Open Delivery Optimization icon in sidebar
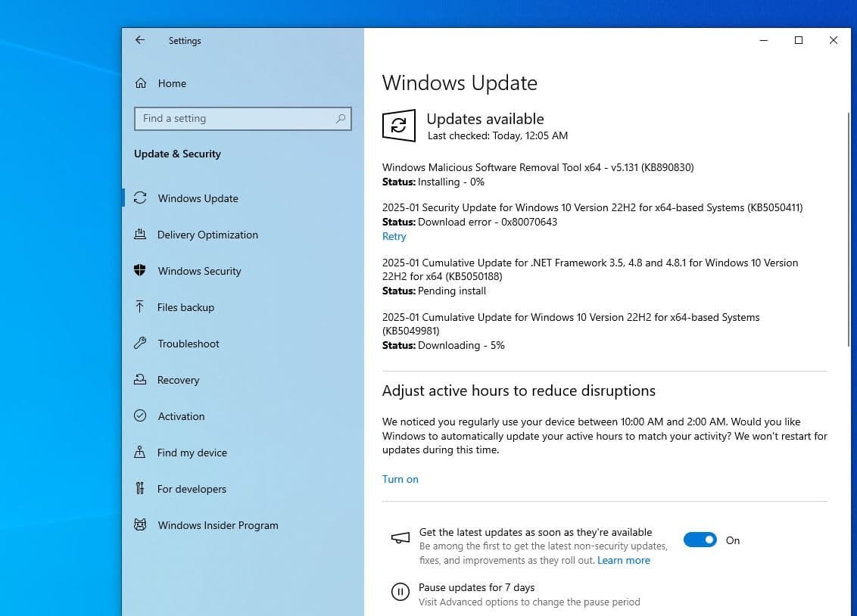The width and height of the screenshot is (857, 616). [x=140, y=235]
